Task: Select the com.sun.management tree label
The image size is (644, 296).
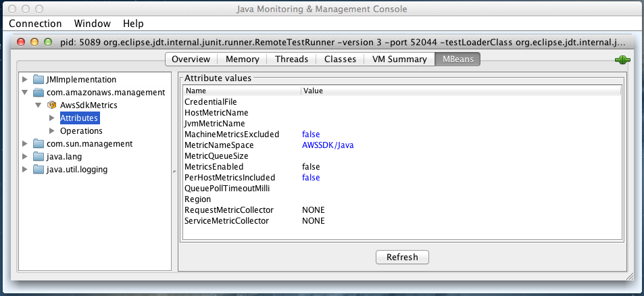Action: pos(89,144)
